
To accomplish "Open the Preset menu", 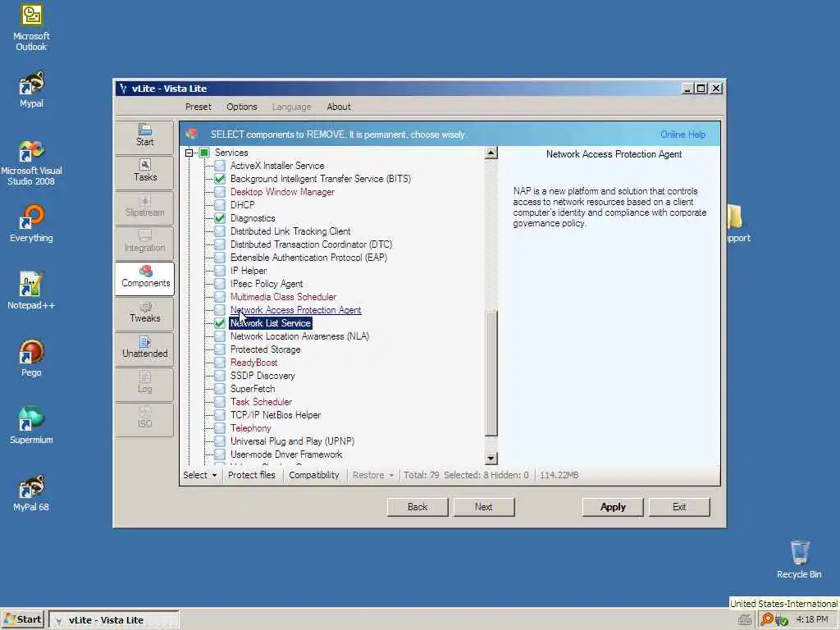I will click(x=199, y=107).
